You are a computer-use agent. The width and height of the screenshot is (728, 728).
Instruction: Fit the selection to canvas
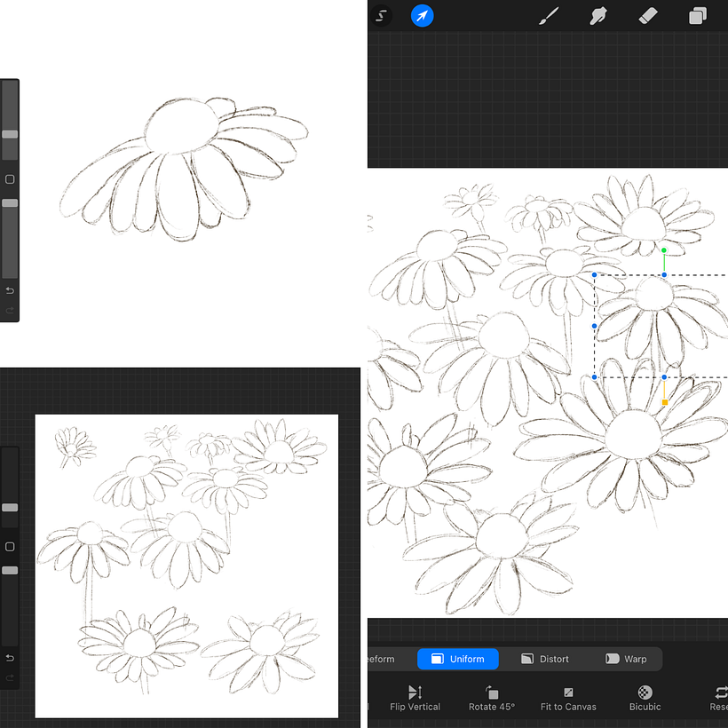pos(568,698)
